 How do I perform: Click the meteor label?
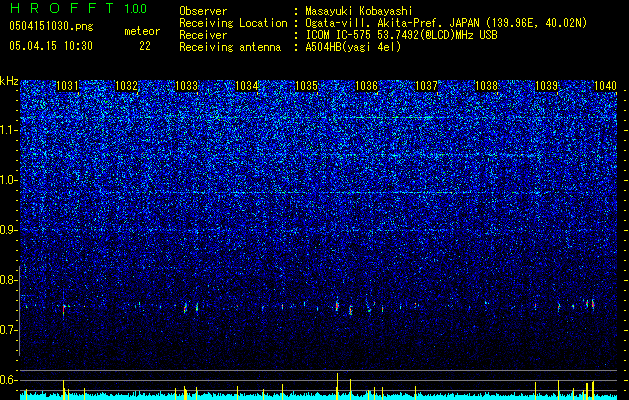pos(142,31)
